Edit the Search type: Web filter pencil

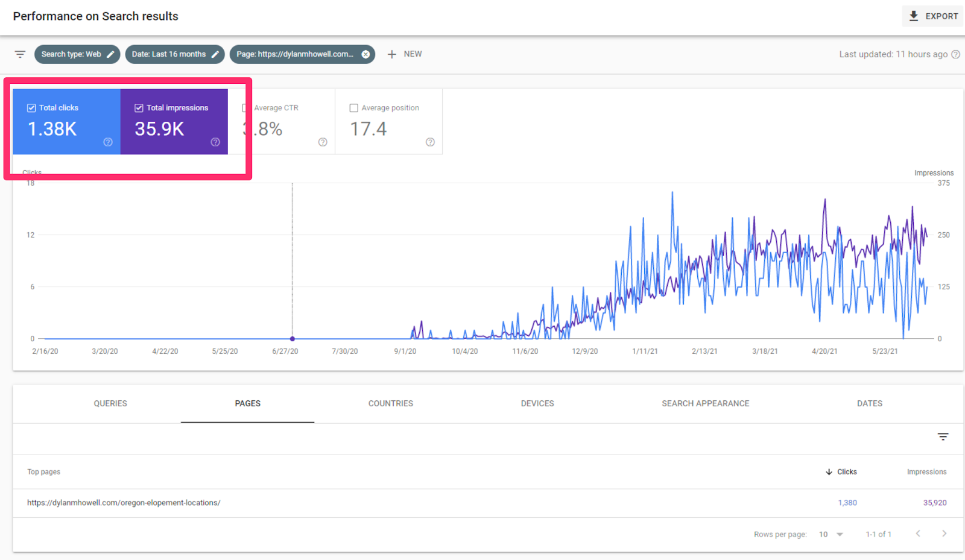[x=110, y=54]
